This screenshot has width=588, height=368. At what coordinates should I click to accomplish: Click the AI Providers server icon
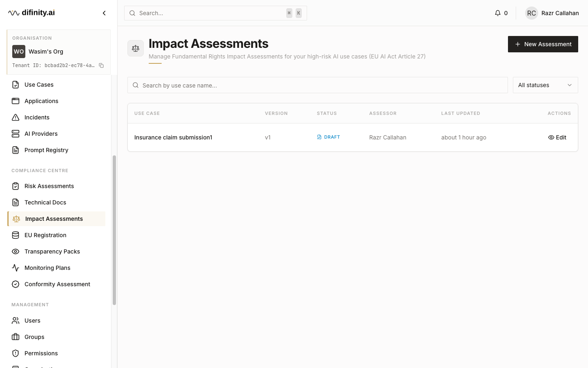16,134
